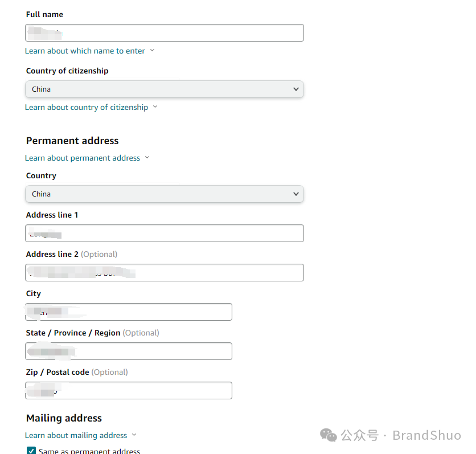Expand chevron beside permanent address help

147,158
